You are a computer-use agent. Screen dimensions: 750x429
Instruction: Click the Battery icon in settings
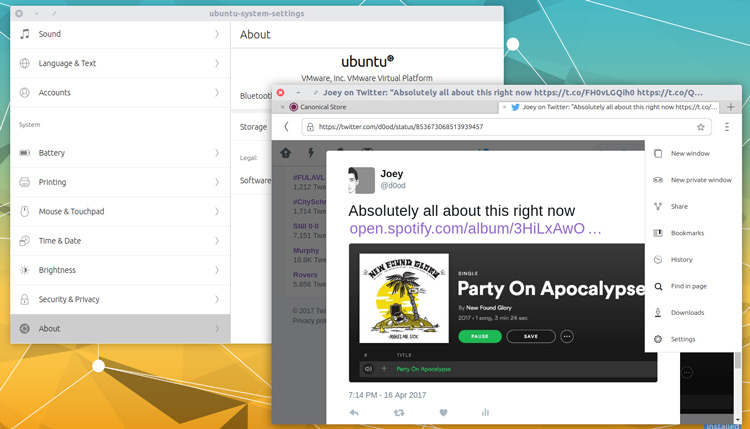tap(24, 153)
